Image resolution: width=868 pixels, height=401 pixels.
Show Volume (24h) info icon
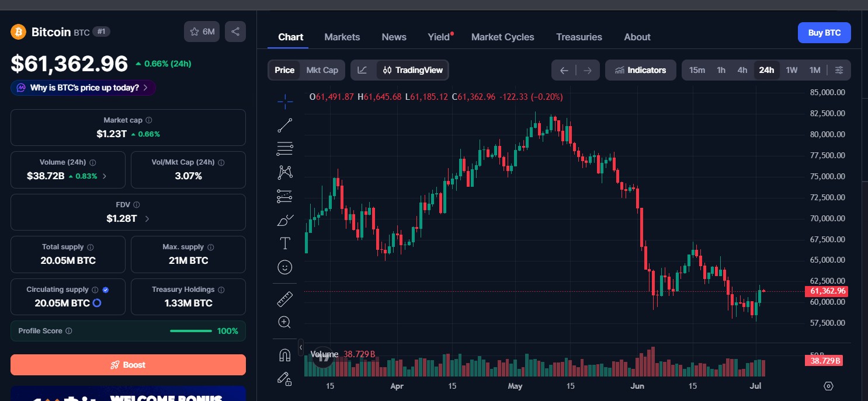(x=93, y=162)
